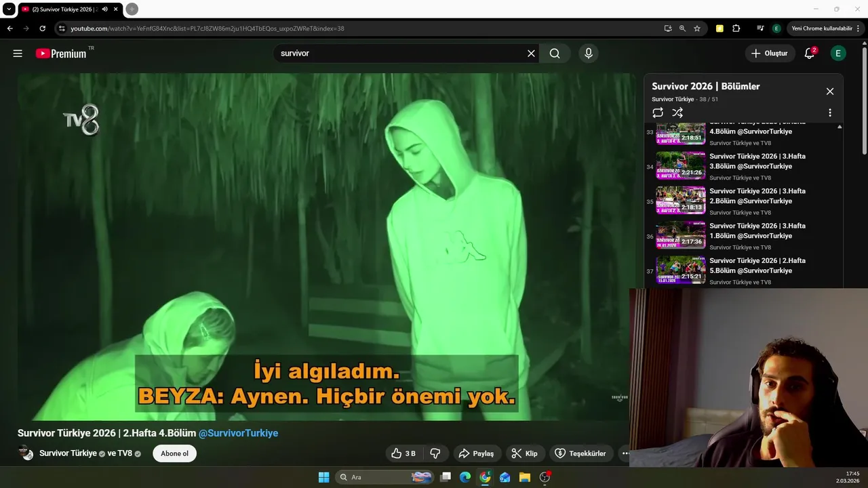
Task: Play 2.Hafta 5.Bölüm playlist video
Action: pos(743,270)
